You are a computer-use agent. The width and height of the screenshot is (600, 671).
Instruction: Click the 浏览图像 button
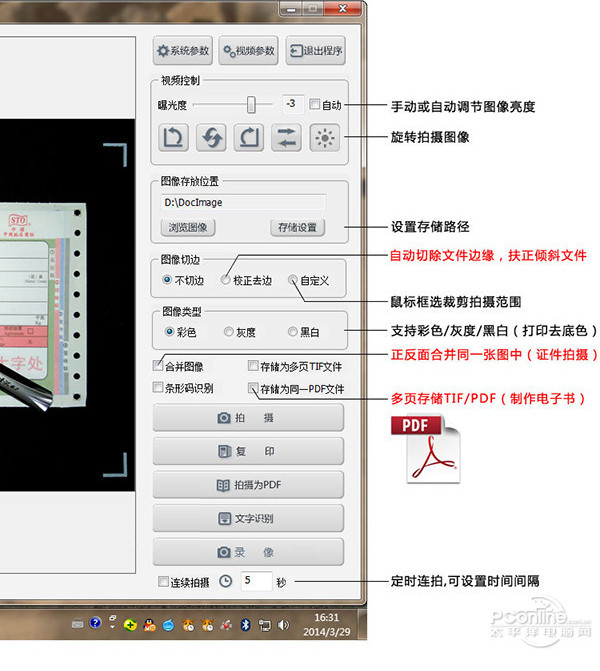[186, 227]
